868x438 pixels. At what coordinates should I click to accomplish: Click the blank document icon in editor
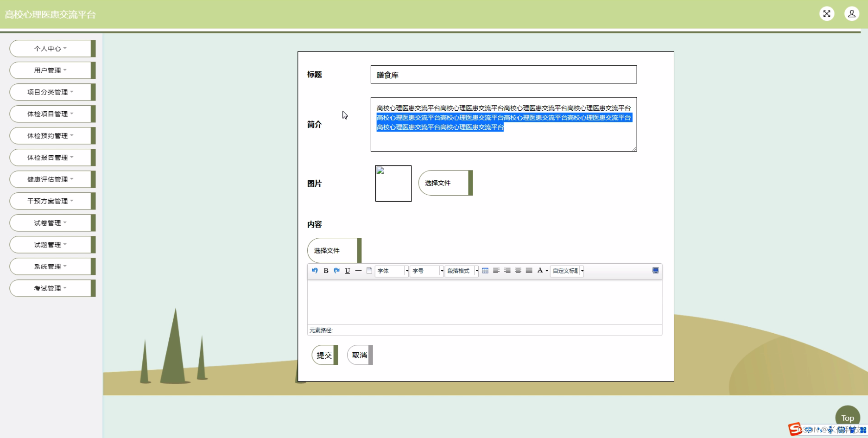pyautogui.click(x=369, y=271)
